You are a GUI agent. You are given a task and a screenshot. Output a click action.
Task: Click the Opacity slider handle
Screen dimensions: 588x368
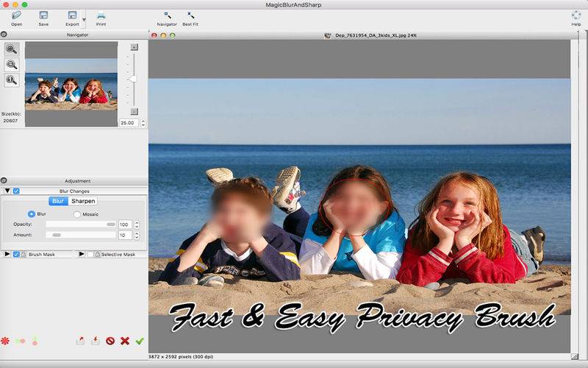click(111, 224)
